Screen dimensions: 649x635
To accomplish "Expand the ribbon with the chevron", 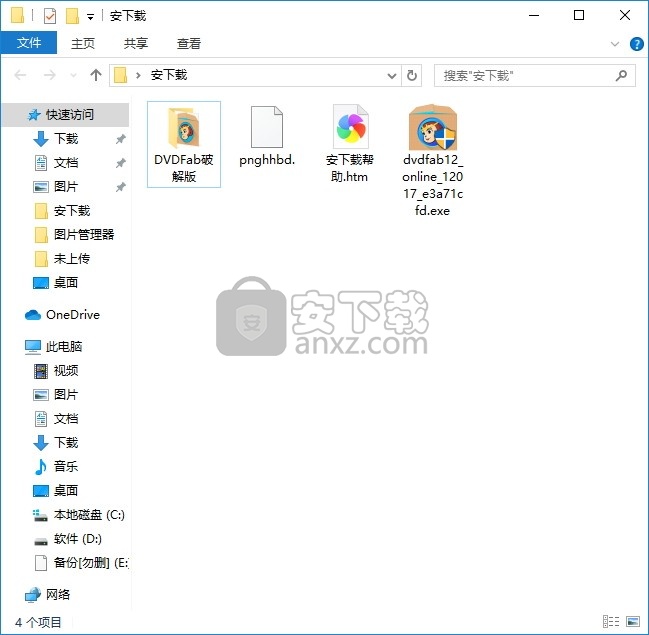I will [x=615, y=43].
